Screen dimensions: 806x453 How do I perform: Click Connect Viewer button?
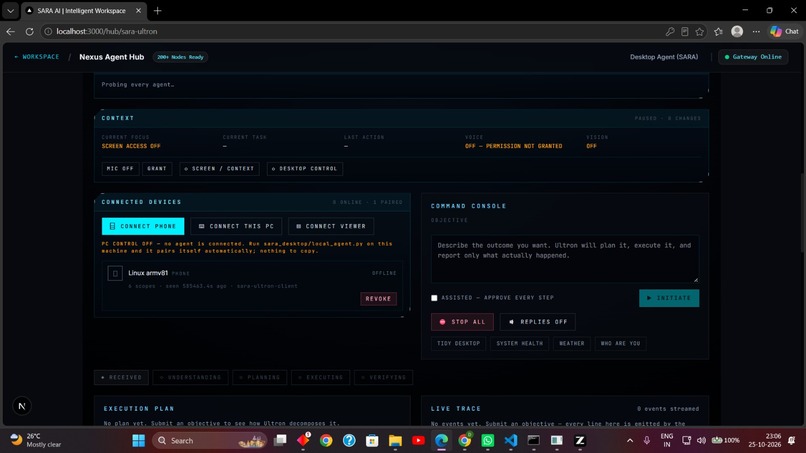(x=331, y=226)
